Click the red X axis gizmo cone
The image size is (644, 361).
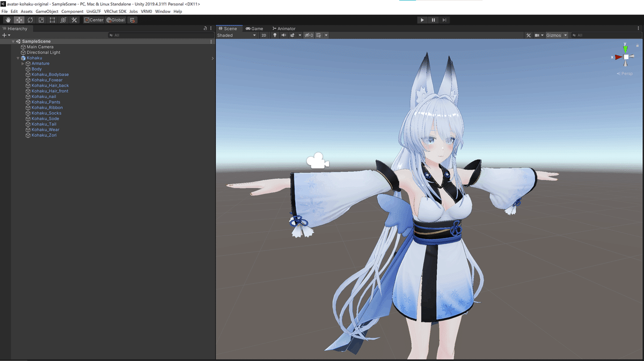click(x=618, y=56)
